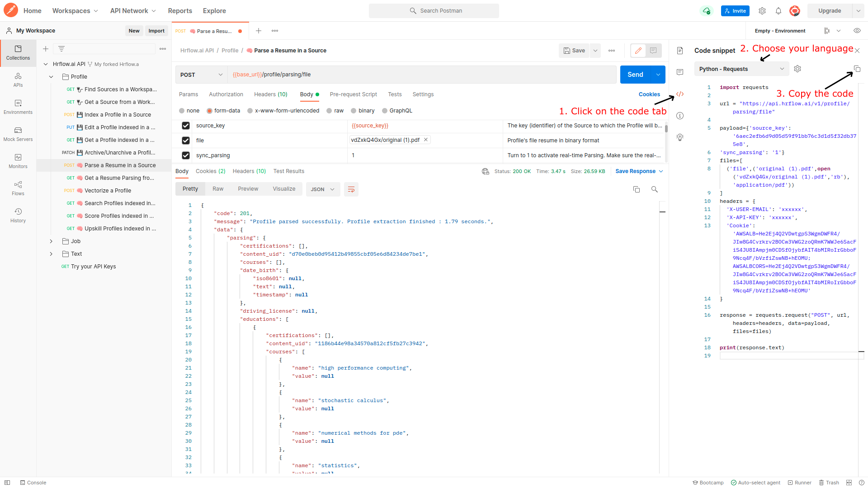Screen dimensions: 868x488
Task: Open the Flows sidebar section
Action: click(18, 188)
